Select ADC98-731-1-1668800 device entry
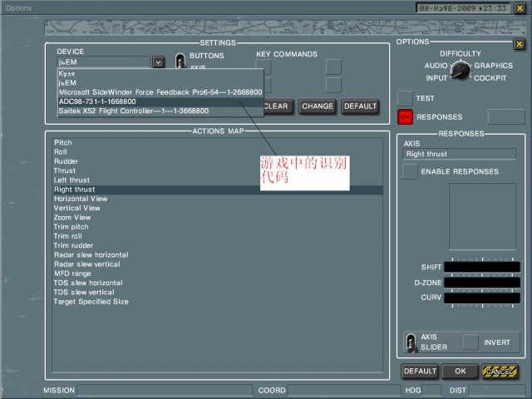Viewport: 532px width, 399px height. (160, 101)
